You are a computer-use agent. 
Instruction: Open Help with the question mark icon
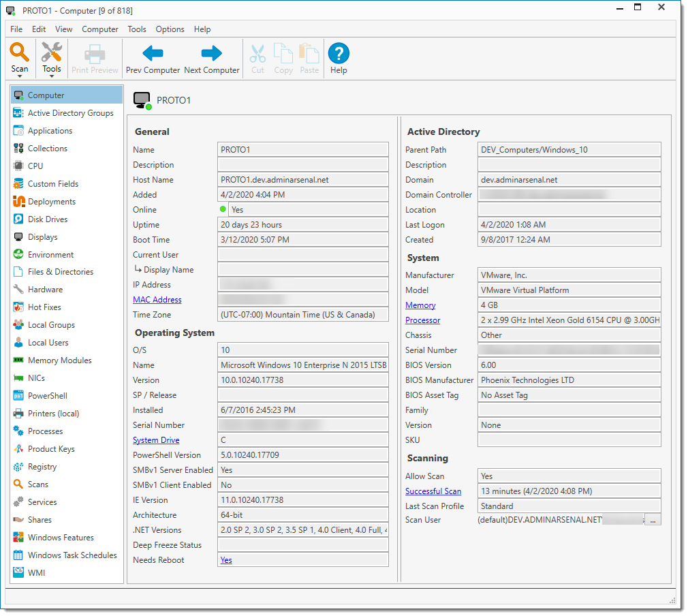pos(339,54)
